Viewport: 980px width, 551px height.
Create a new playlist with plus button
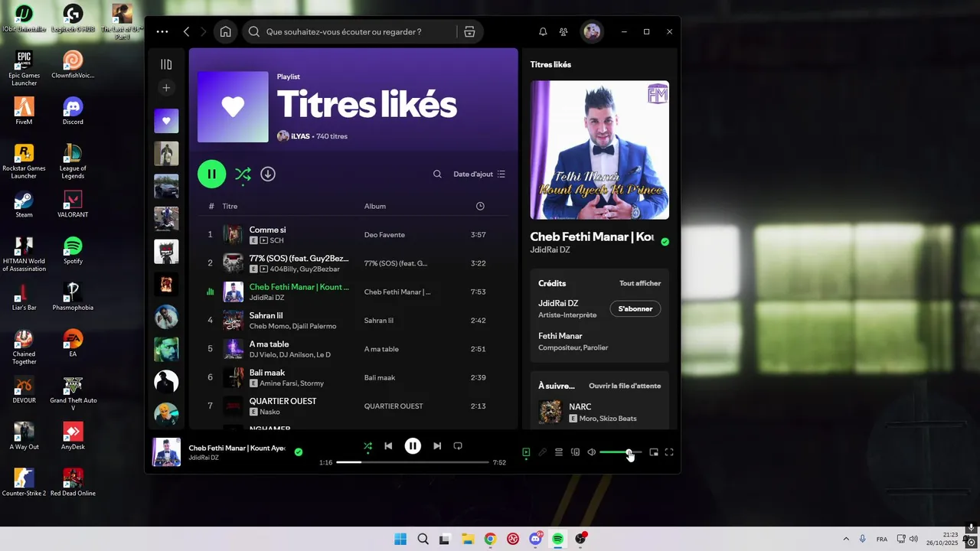point(166,88)
